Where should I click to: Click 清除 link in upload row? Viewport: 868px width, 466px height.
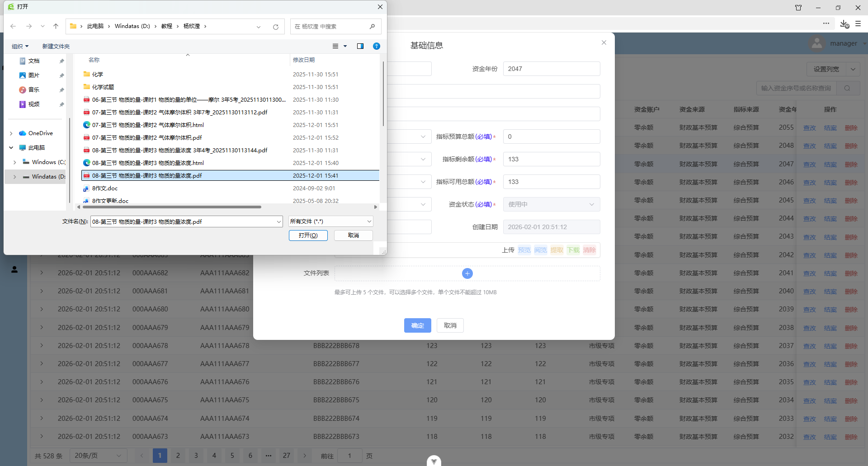[590, 250]
